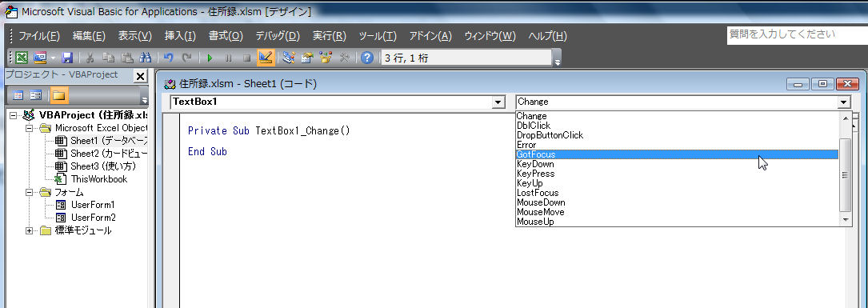868x308 pixels.
Task: Select LostFocus in the procedure list
Action: pyautogui.click(x=677, y=193)
